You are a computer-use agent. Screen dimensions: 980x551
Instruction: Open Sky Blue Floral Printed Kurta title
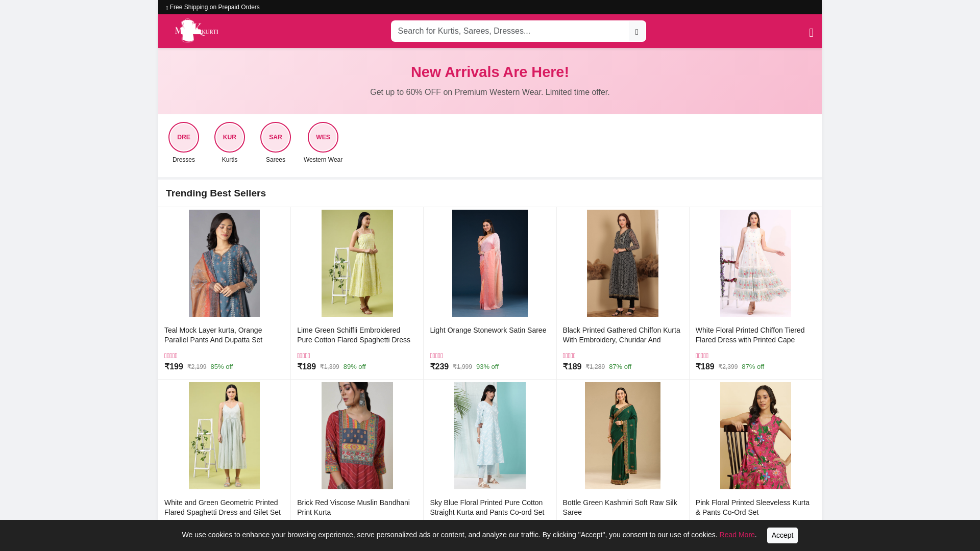click(x=487, y=508)
